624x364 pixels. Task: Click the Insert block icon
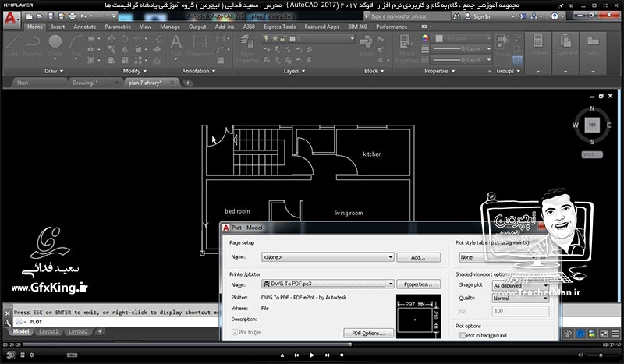tap(365, 45)
